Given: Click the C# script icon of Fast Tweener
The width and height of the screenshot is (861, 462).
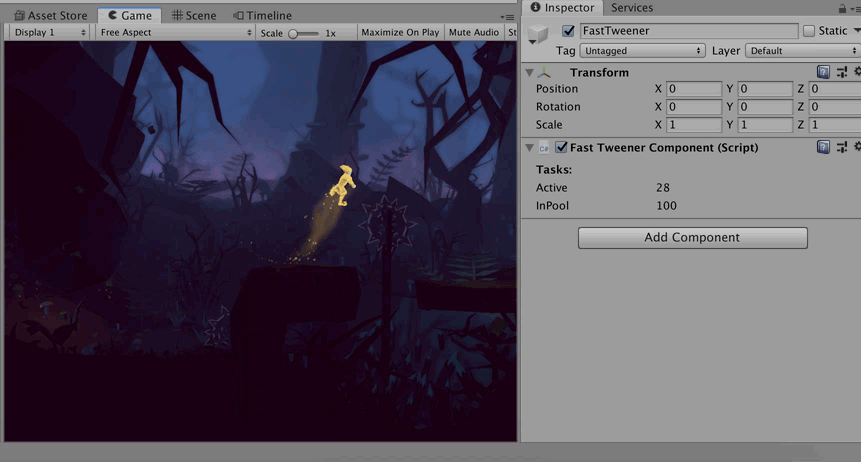Looking at the screenshot, I should [544, 148].
